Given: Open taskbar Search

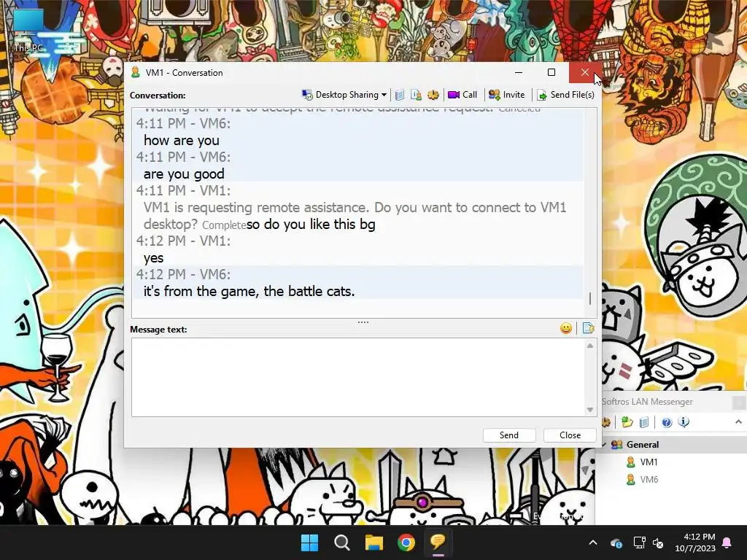Looking at the screenshot, I should 341,542.
